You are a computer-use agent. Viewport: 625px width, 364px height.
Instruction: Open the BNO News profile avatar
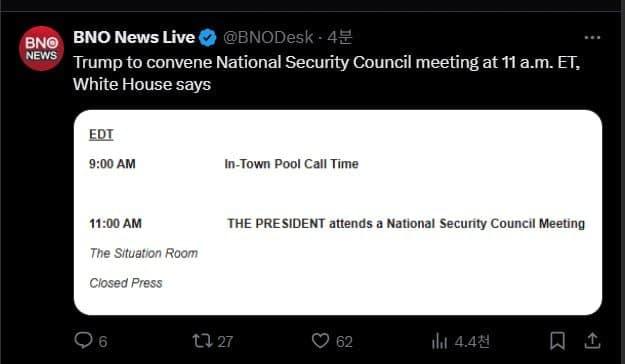(41, 49)
